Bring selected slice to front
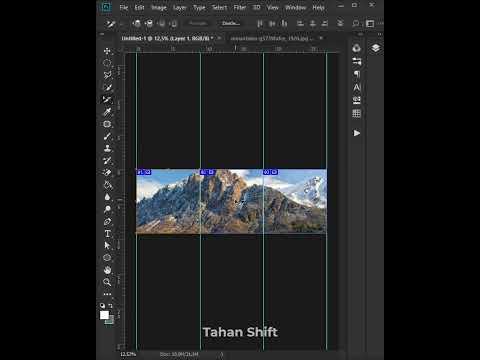The width and height of the screenshot is (480, 360). pyautogui.click(x=137, y=23)
